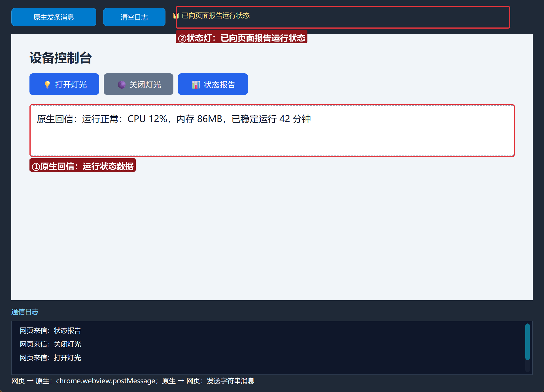Turn on lights with 打开灯光 button
This screenshot has width=544, height=392.
click(x=64, y=84)
